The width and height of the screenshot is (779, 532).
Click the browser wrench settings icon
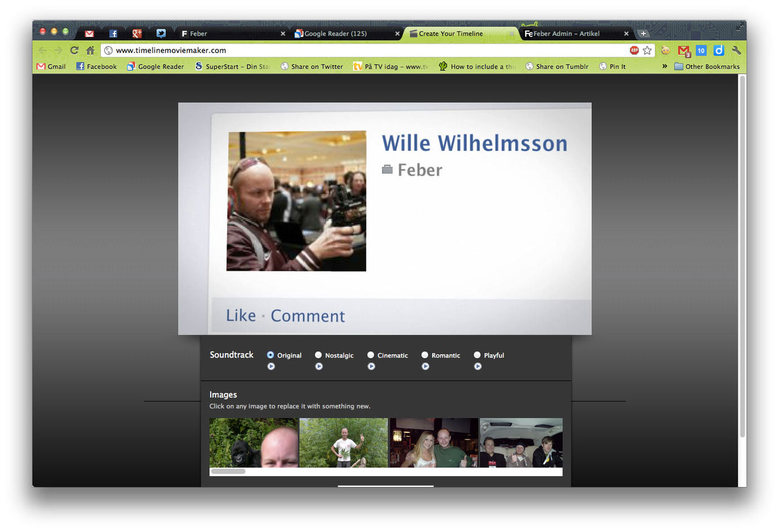tap(736, 51)
